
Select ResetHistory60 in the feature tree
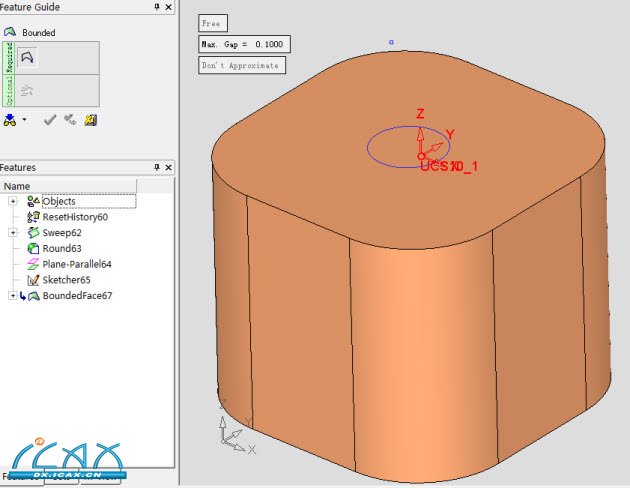74,217
